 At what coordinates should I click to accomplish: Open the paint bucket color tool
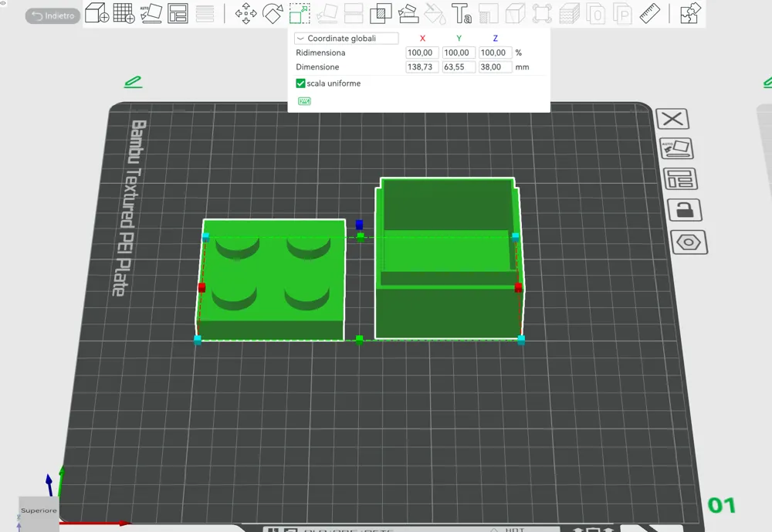[435, 13]
